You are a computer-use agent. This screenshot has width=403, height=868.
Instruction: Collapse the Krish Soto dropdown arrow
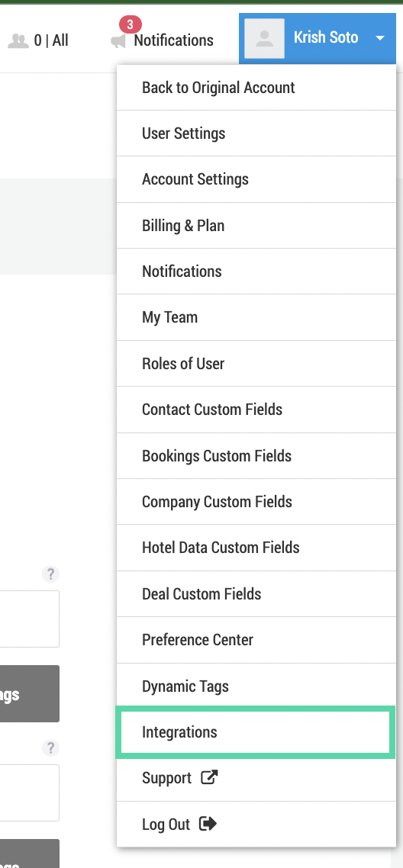(380, 38)
